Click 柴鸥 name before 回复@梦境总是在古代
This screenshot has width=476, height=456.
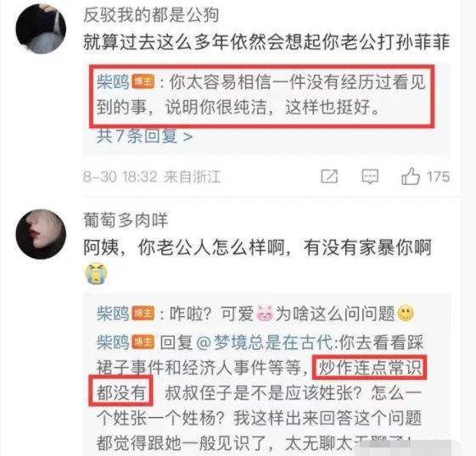(x=113, y=342)
